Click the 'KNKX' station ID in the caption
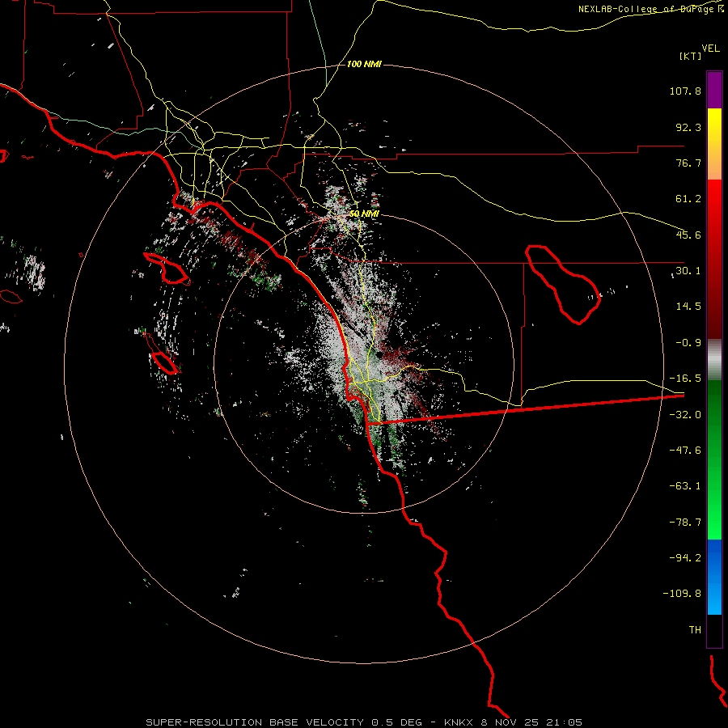The image size is (728, 728). (459, 722)
